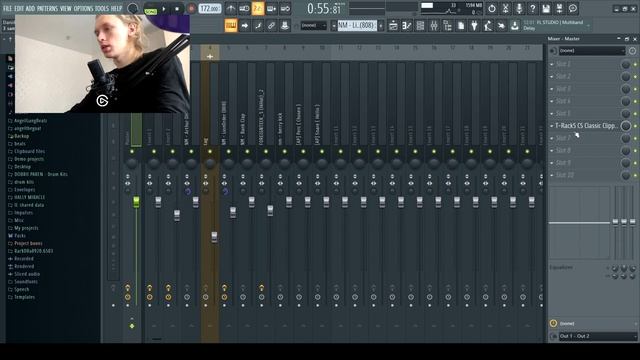
Task: Toggle the highlighted recording countdown icon
Action: [258, 8]
